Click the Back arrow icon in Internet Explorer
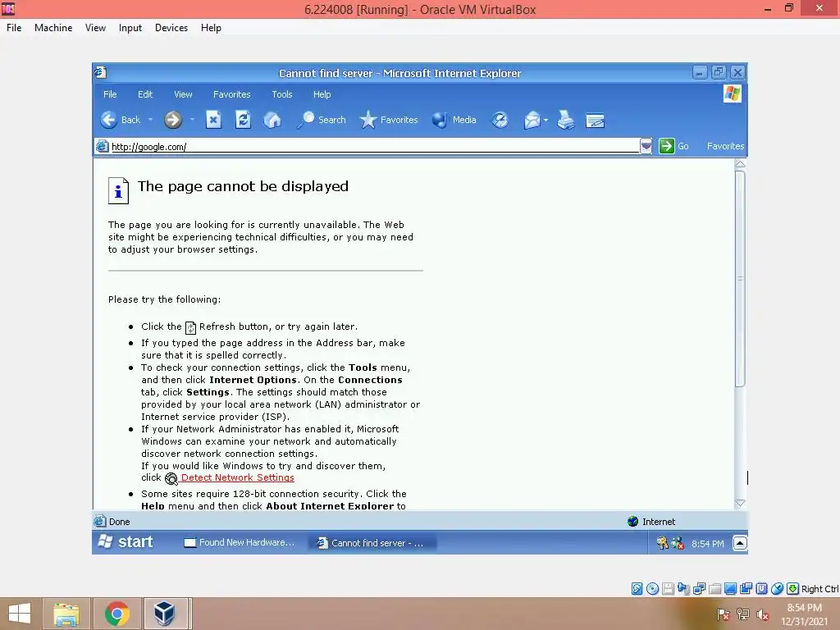 pyautogui.click(x=109, y=120)
